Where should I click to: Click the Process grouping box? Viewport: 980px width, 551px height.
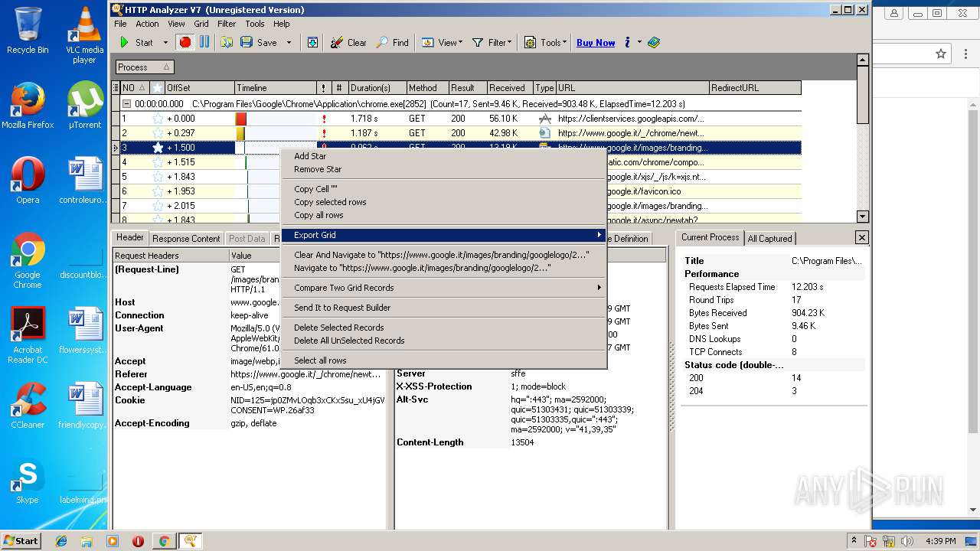(x=144, y=67)
